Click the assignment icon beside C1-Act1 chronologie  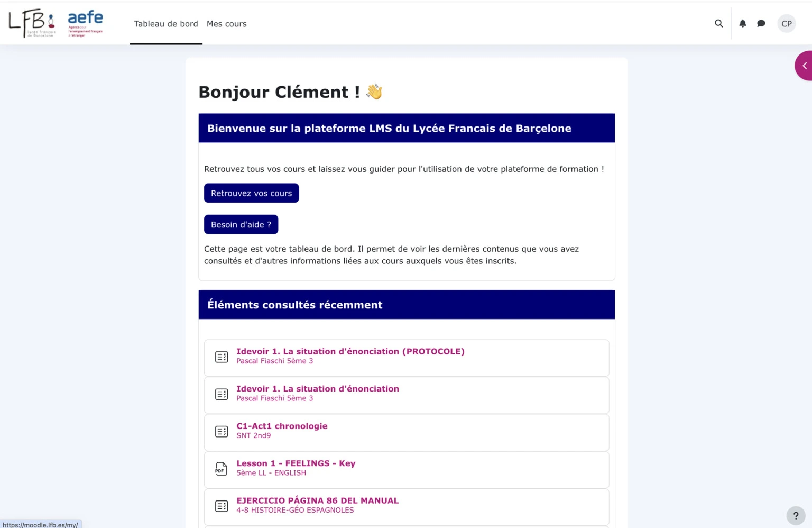click(x=222, y=431)
